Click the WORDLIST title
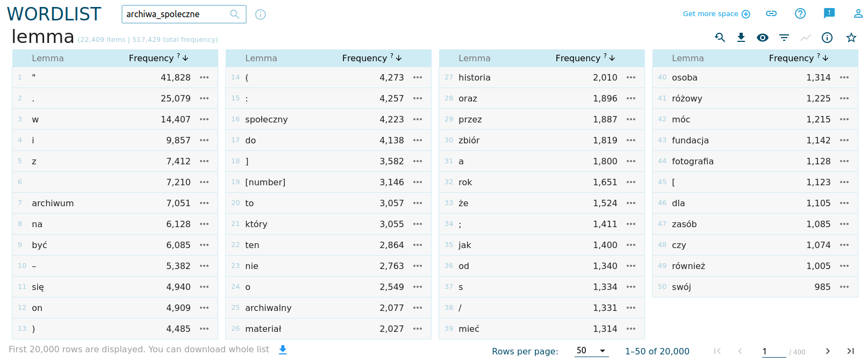Screen dimensions: 868x363 click(x=54, y=14)
